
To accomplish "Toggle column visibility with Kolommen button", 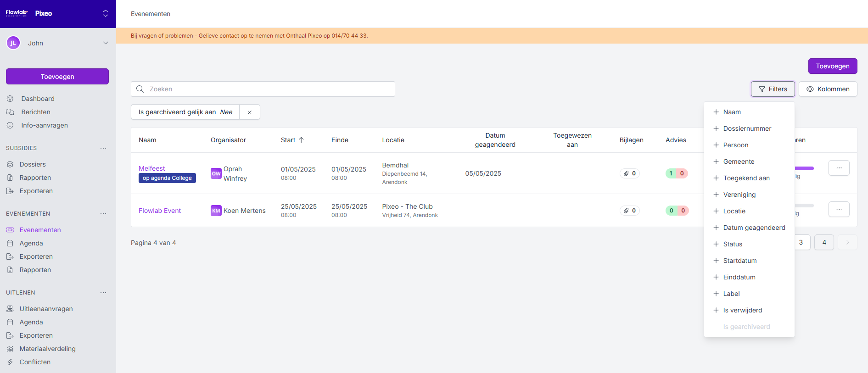I will coord(828,89).
